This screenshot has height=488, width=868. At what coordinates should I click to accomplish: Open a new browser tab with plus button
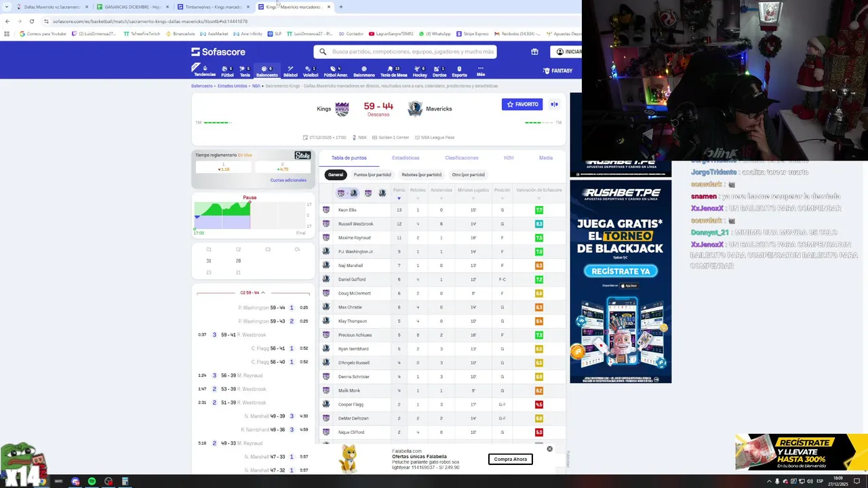[x=340, y=7]
